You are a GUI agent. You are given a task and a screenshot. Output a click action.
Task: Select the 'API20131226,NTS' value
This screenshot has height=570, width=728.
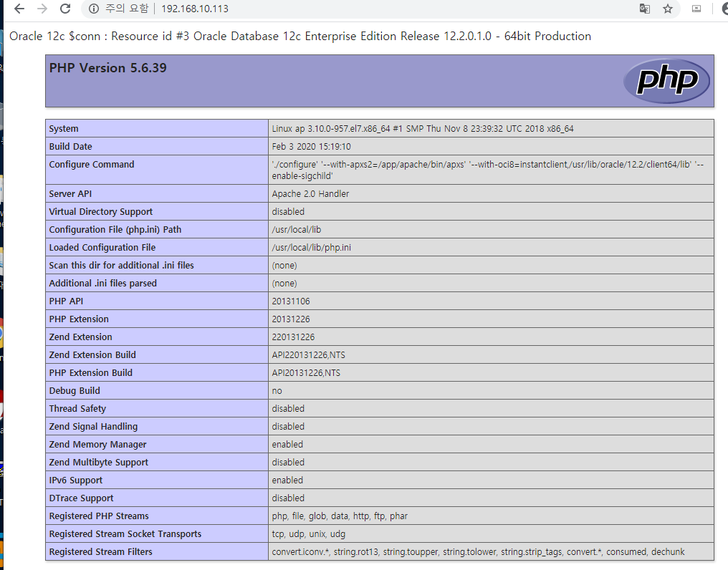[306, 373]
